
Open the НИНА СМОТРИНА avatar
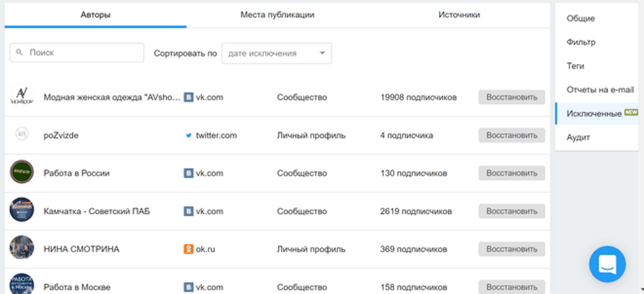22,248
